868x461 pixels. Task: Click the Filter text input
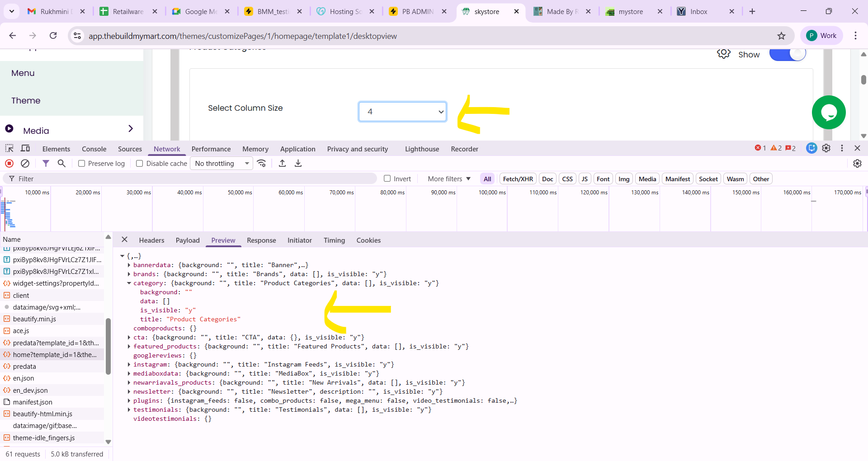[x=190, y=179]
